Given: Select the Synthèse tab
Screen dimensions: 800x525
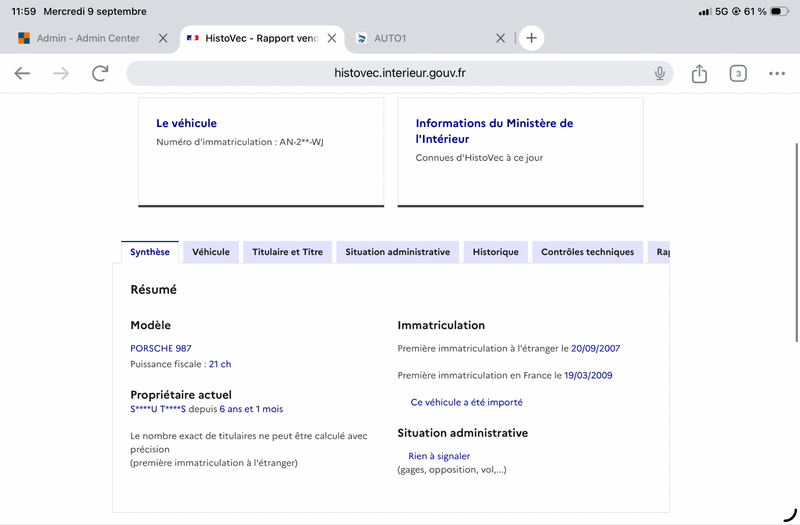Looking at the screenshot, I should coord(149,252).
